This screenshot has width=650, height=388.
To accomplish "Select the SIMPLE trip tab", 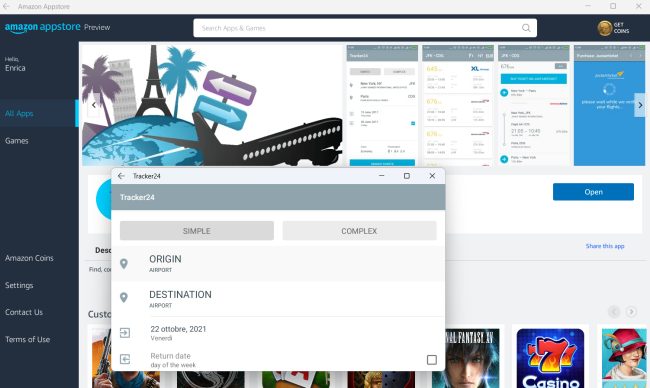I will coord(197,231).
